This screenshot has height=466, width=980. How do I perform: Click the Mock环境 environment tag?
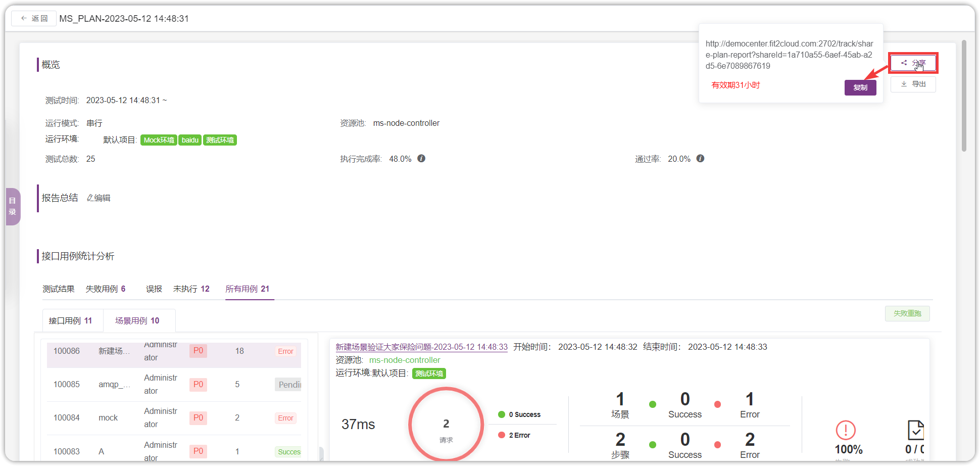click(x=159, y=140)
